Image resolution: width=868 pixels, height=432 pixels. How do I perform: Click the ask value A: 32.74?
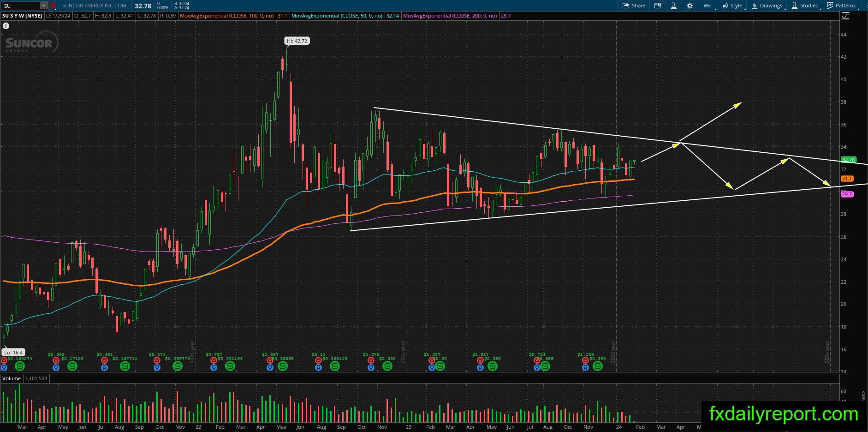[181, 8]
